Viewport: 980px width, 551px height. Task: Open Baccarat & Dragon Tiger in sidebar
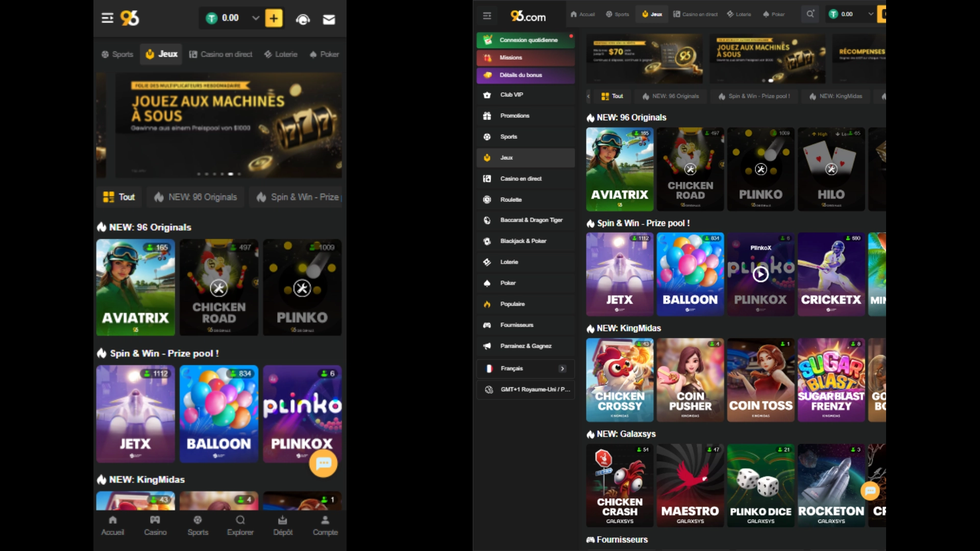pyautogui.click(x=526, y=220)
